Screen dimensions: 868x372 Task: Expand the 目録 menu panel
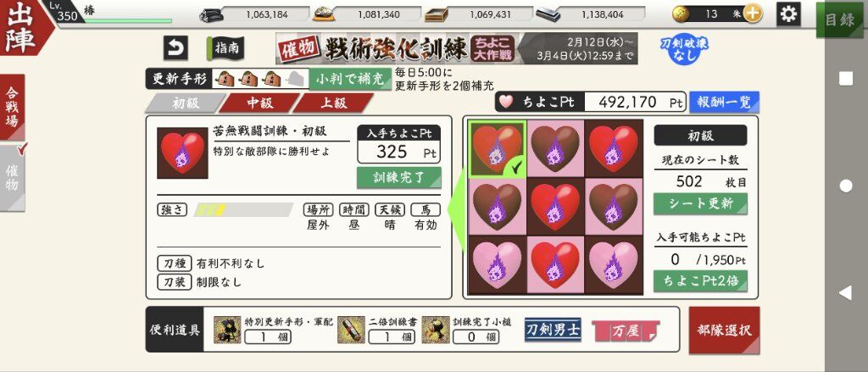[x=839, y=20]
